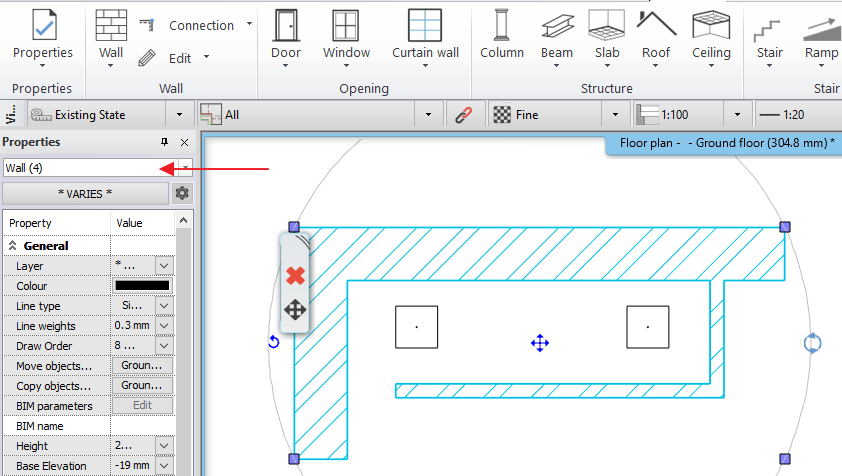Select the Door tool
Viewport: 842px width, 476px height.
click(x=286, y=39)
